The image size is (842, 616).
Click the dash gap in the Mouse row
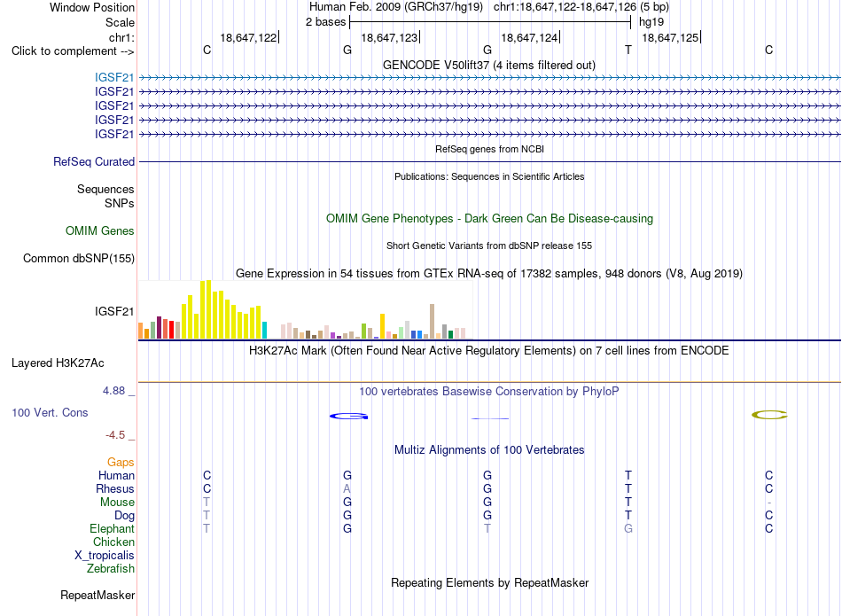point(769,503)
